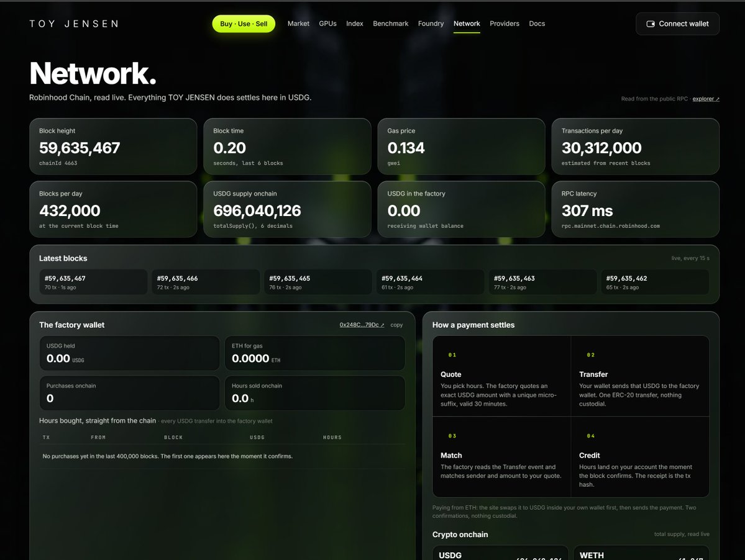Click the Buy · Use · Sell button

coord(244,24)
